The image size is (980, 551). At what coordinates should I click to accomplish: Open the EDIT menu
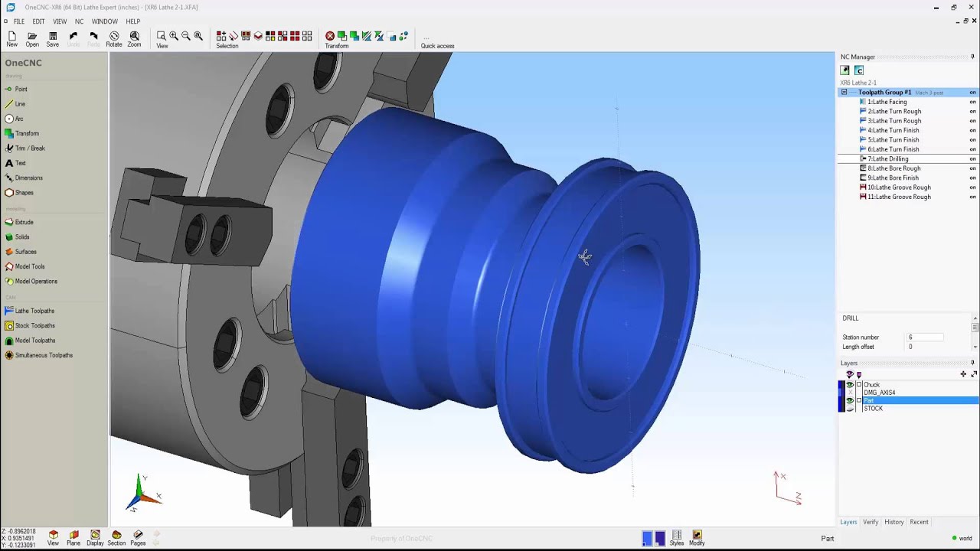(x=38, y=21)
